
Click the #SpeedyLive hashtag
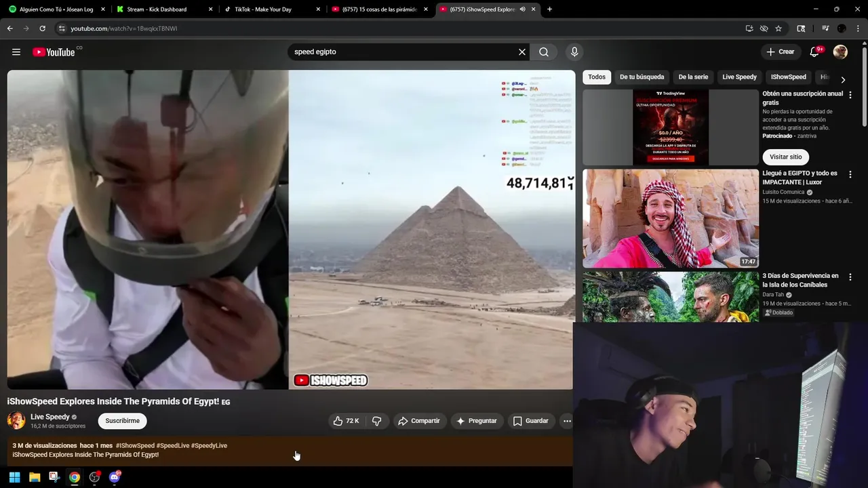(209, 445)
